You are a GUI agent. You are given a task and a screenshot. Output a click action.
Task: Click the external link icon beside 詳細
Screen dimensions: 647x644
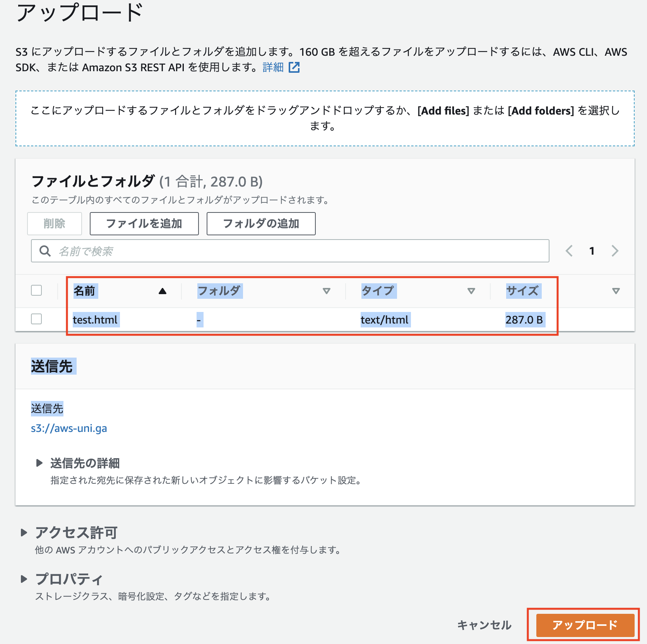[294, 67]
